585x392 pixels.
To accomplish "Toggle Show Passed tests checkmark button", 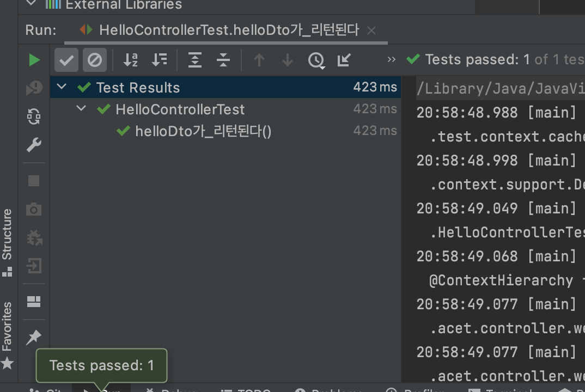I will 66,60.
